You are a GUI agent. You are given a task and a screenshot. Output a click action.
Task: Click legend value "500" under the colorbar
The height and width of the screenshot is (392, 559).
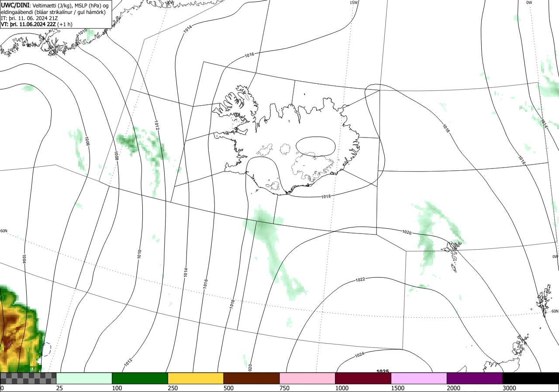[x=229, y=388]
